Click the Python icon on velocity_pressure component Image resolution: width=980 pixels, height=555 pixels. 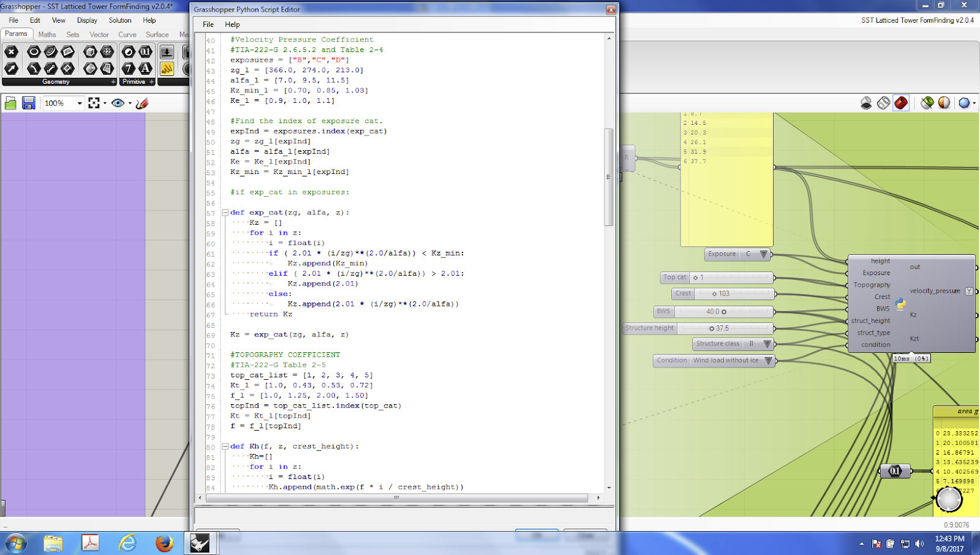(x=900, y=303)
